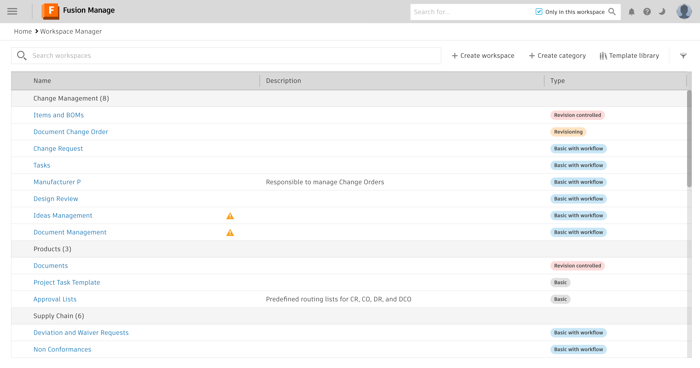The height and width of the screenshot is (368, 700).
Task: Open the notifications bell
Action: point(631,12)
